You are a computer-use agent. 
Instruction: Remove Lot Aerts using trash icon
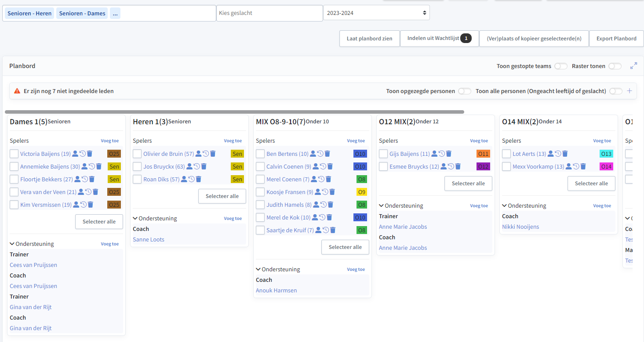[x=565, y=154]
